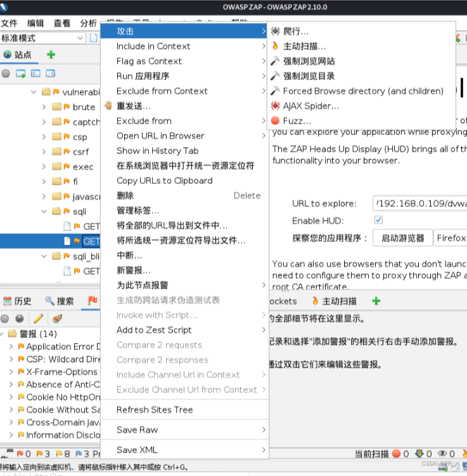Expand the csrf folder node

coord(44,151)
